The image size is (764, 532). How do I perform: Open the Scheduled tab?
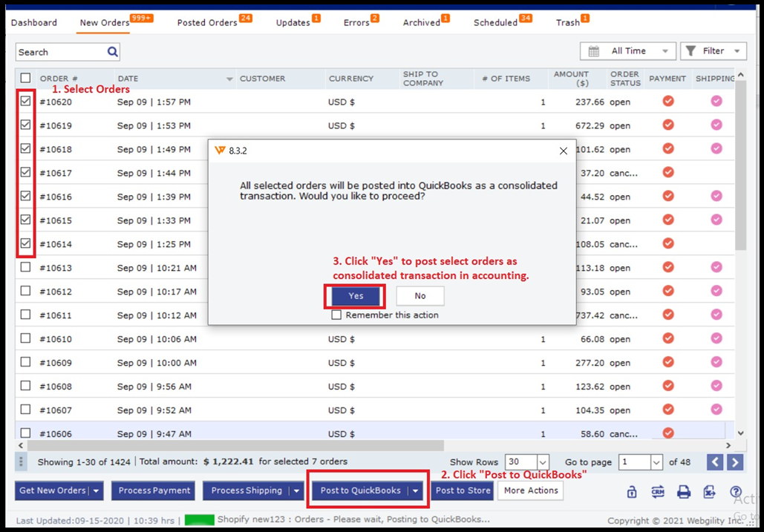(x=495, y=22)
